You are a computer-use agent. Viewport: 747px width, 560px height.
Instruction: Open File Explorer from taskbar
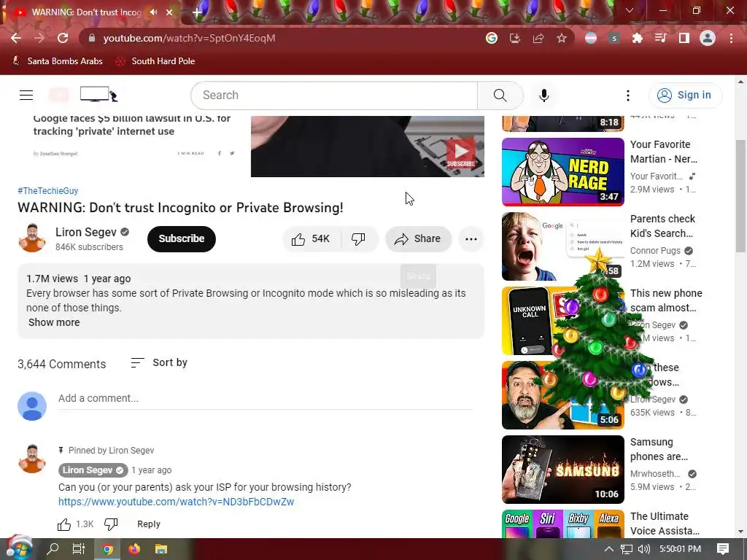pos(161,549)
